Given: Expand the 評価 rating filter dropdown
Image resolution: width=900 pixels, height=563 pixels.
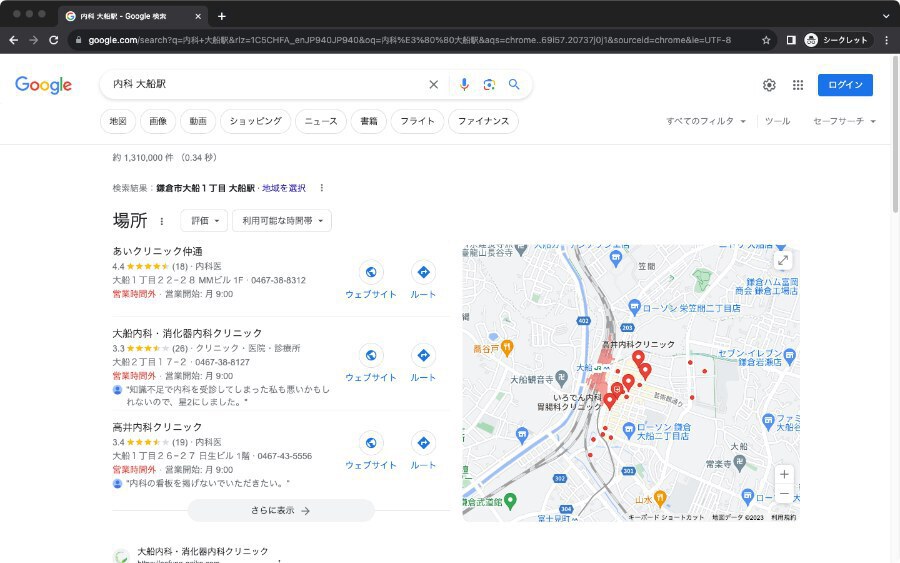Looking at the screenshot, I should pyautogui.click(x=204, y=221).
